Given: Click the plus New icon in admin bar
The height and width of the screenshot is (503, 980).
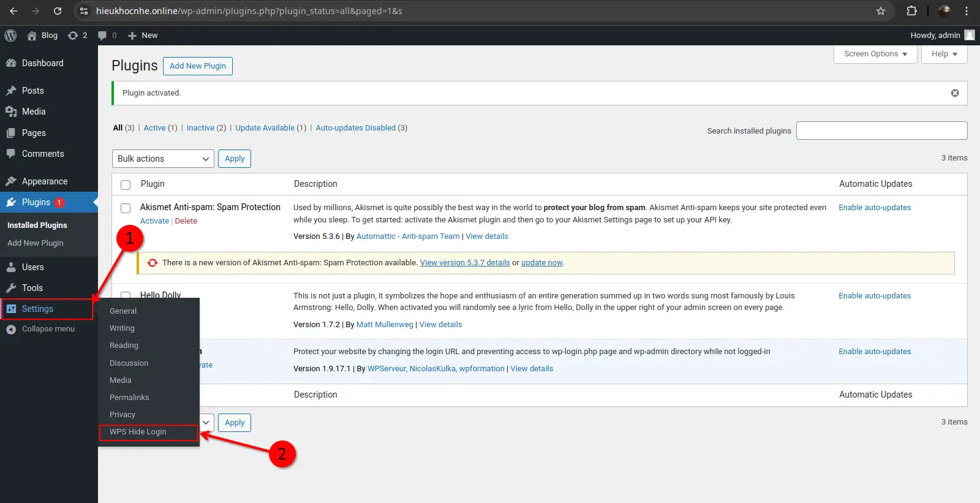Looking at the screenshot, I should tap(132, 36).
